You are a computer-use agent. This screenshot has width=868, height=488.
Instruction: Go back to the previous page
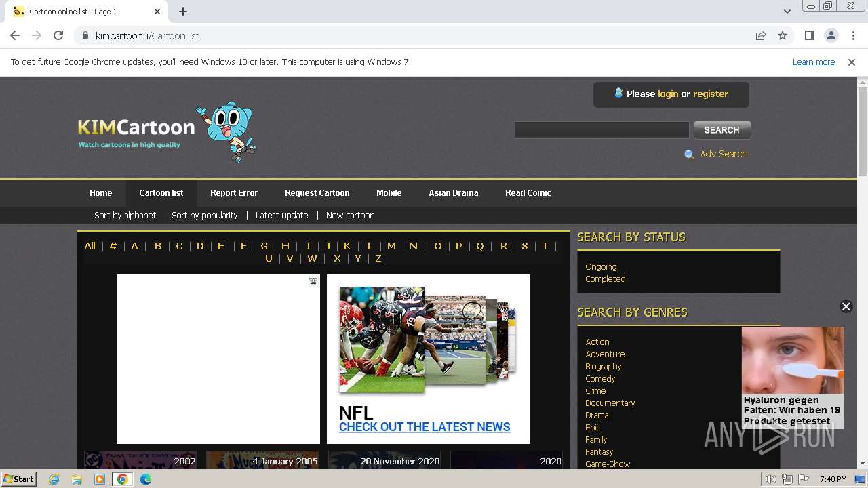point(15,35)
